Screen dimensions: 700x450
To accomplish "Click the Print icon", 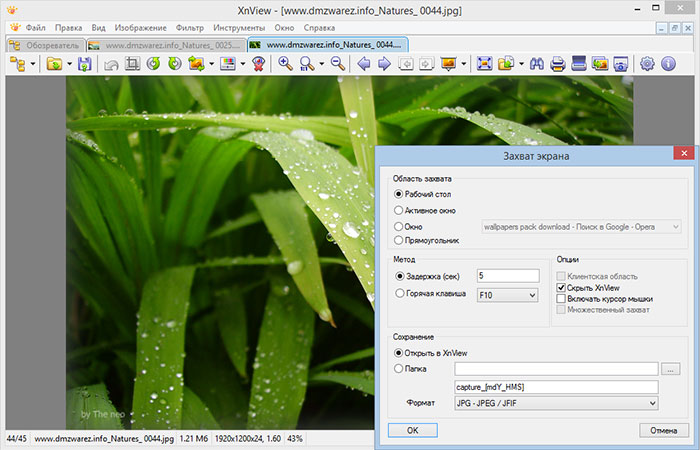I will (557, 64).
